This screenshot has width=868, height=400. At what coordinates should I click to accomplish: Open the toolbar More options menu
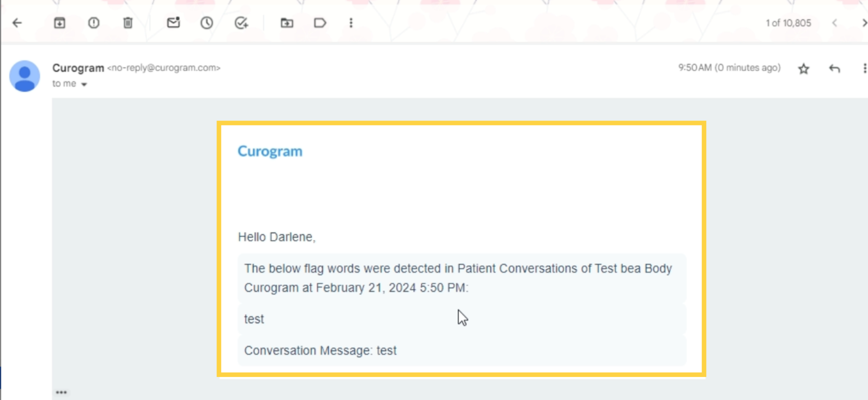click(351, 23)
